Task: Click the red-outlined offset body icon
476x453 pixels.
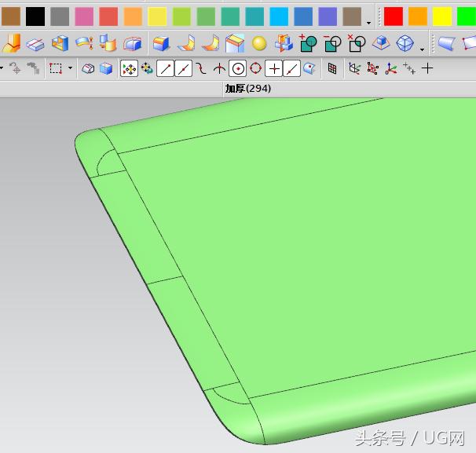Action: (x=133, y=44)
